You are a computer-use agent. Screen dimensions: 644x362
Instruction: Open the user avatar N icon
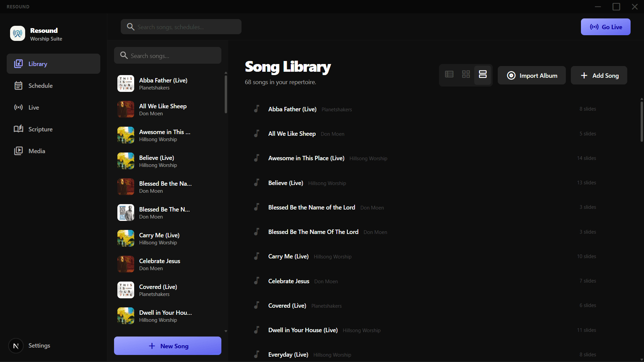[16, 346]
